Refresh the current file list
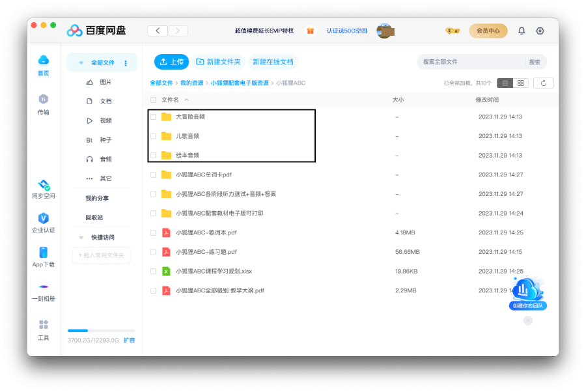586x392 pixels. pyautogui.click(x=544, y=83)
